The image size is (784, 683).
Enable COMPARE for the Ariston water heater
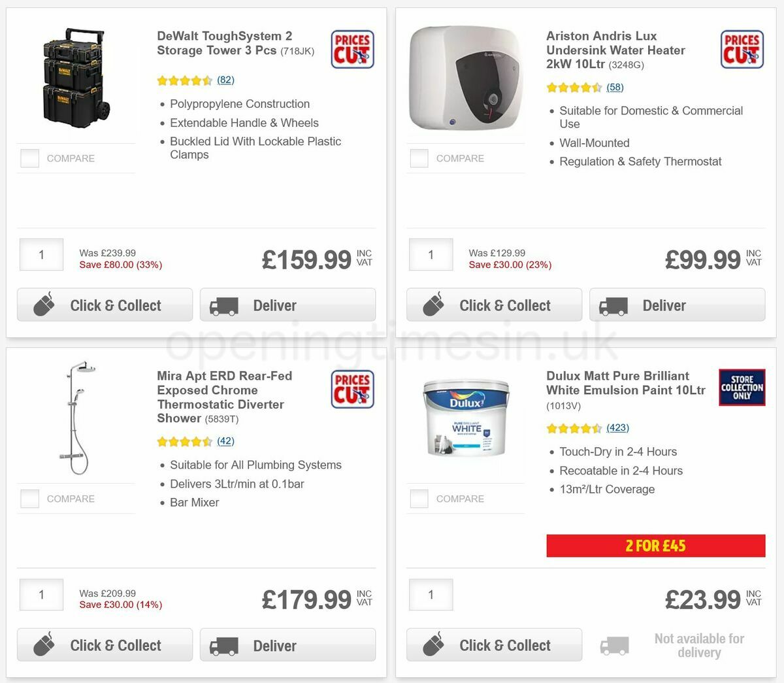coord(419,158)
